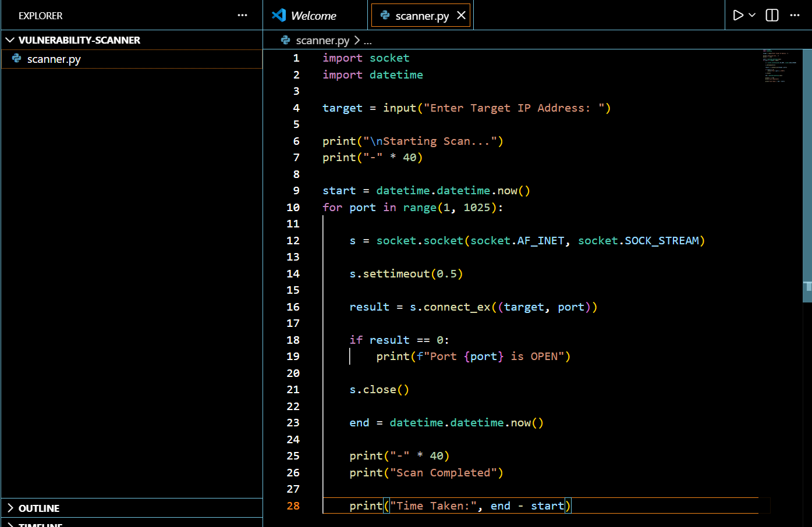Run the Python file with play button
812x527 pixels.
(x=738, y=15)
